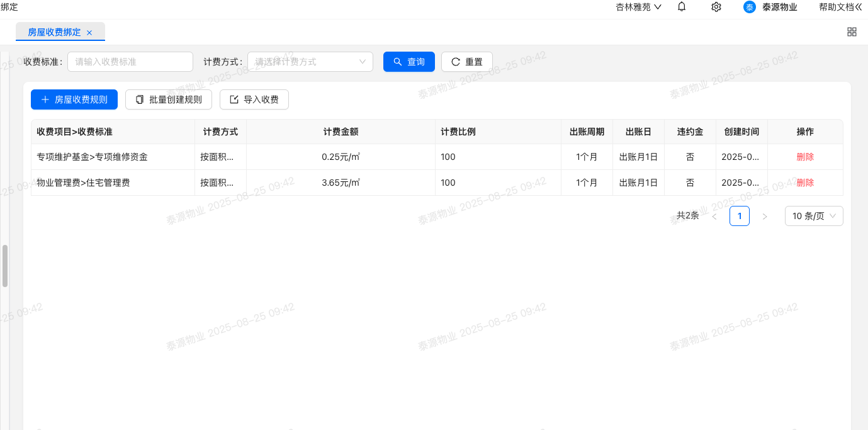
Task: Change the 10 条/页 page size
Action: point(813,216)
